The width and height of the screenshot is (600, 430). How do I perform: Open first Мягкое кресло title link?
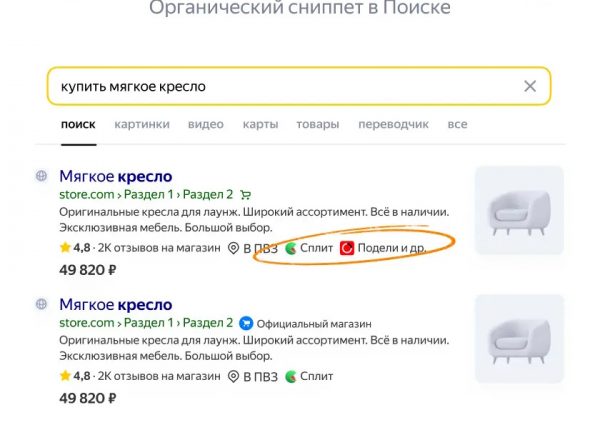(x=115, y=176)
